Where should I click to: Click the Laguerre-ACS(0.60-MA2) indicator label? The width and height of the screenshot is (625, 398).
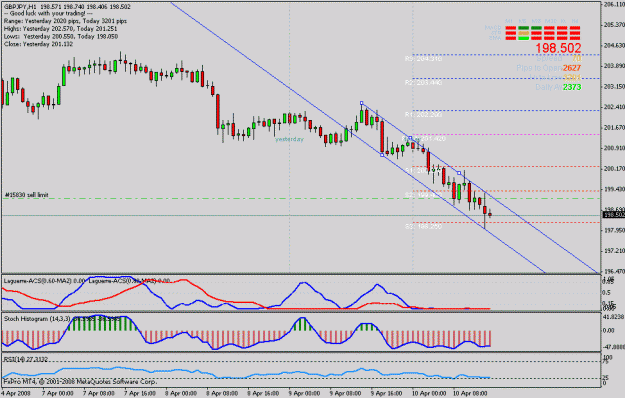(44, 281)
